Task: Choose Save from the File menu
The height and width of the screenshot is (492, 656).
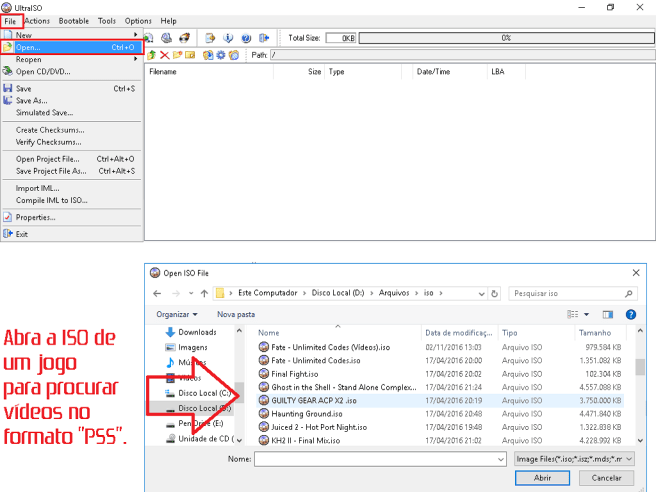Action: pos(25,89)
